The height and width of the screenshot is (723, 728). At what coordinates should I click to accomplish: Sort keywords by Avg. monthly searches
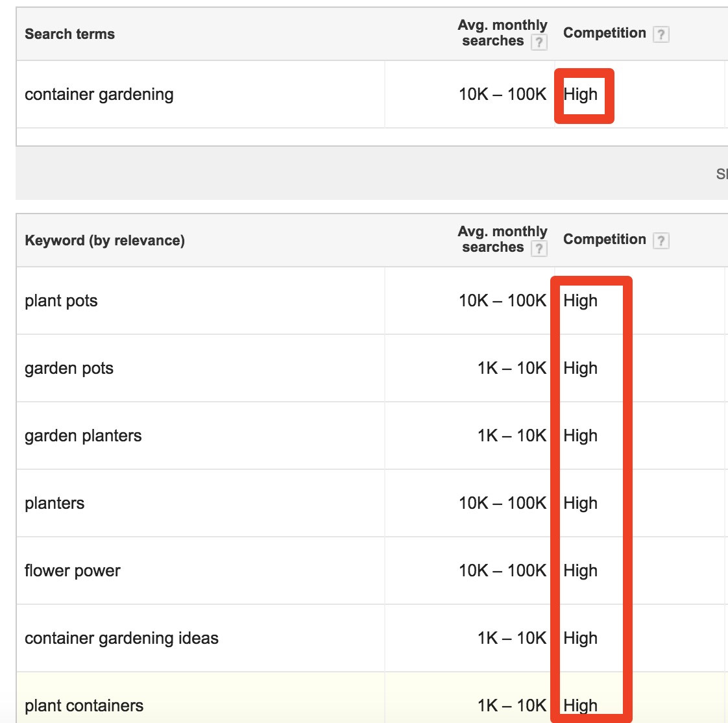502,239
